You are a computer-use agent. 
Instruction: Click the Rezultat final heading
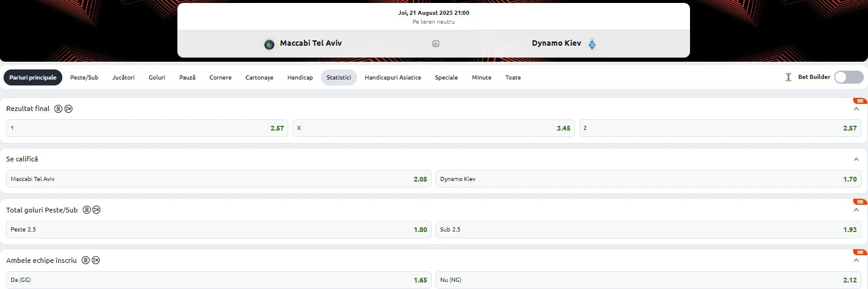pyautogui.click(x=28, y=109)
